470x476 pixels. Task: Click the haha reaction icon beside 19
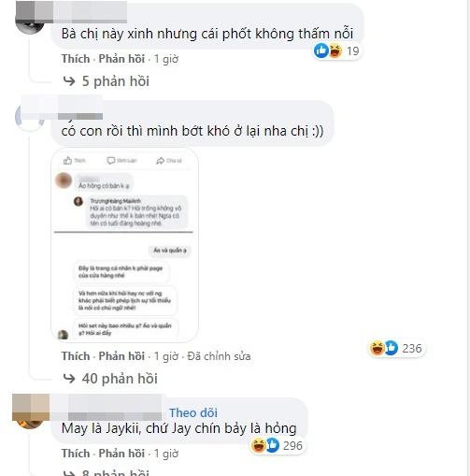coord(335,50)
